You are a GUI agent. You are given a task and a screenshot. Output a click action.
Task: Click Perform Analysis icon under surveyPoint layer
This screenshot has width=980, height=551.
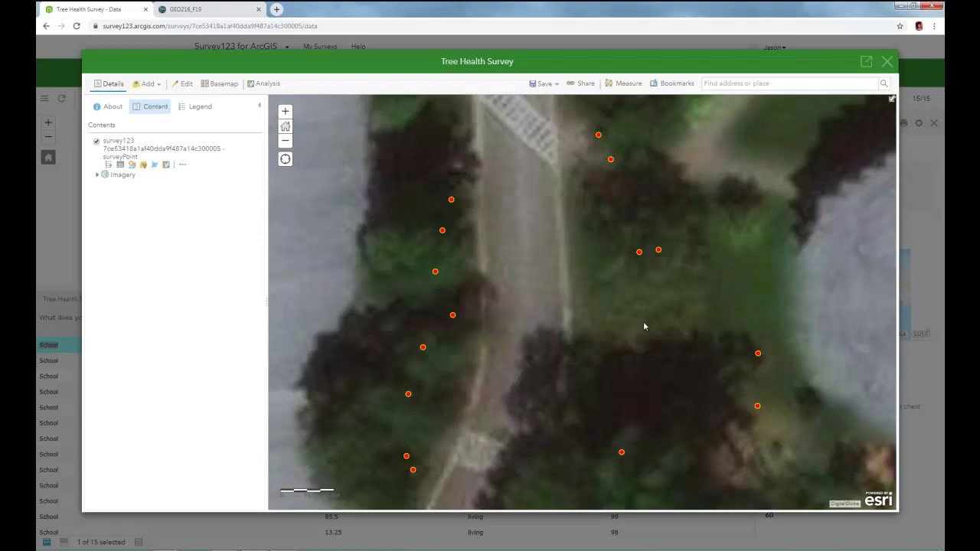166,165
